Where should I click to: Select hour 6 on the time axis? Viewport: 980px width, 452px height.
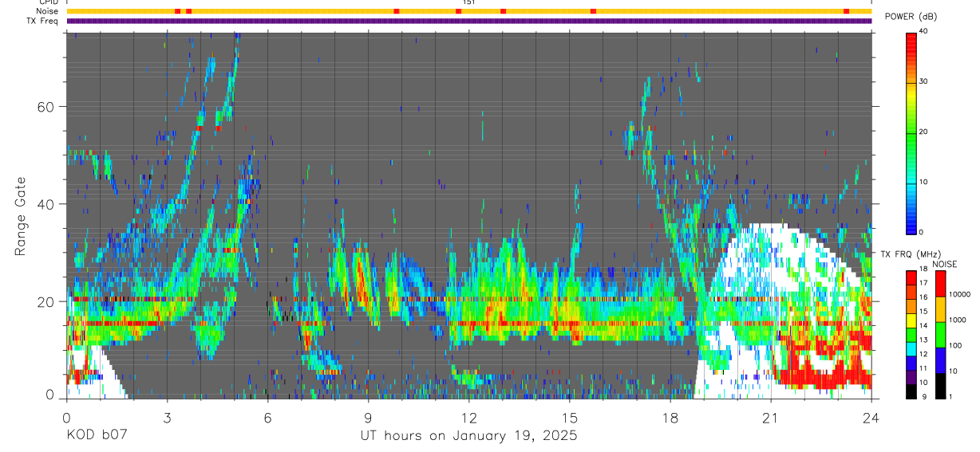tap(267, 418)
